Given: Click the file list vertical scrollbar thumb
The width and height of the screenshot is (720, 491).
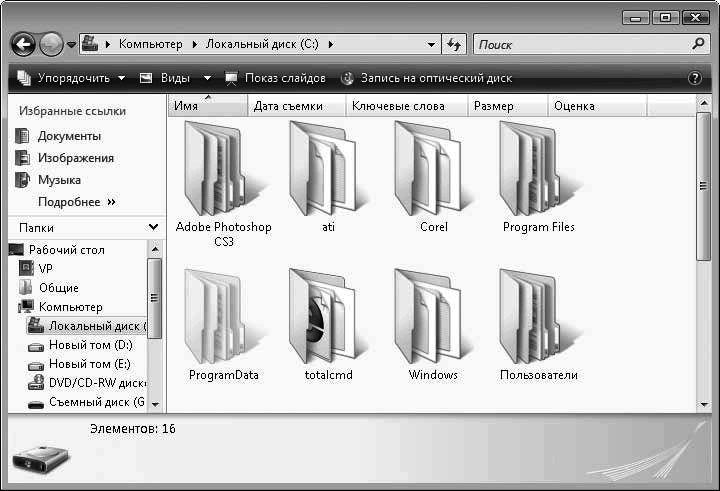Looking at the screenshot, I should (x=703, y=186).
